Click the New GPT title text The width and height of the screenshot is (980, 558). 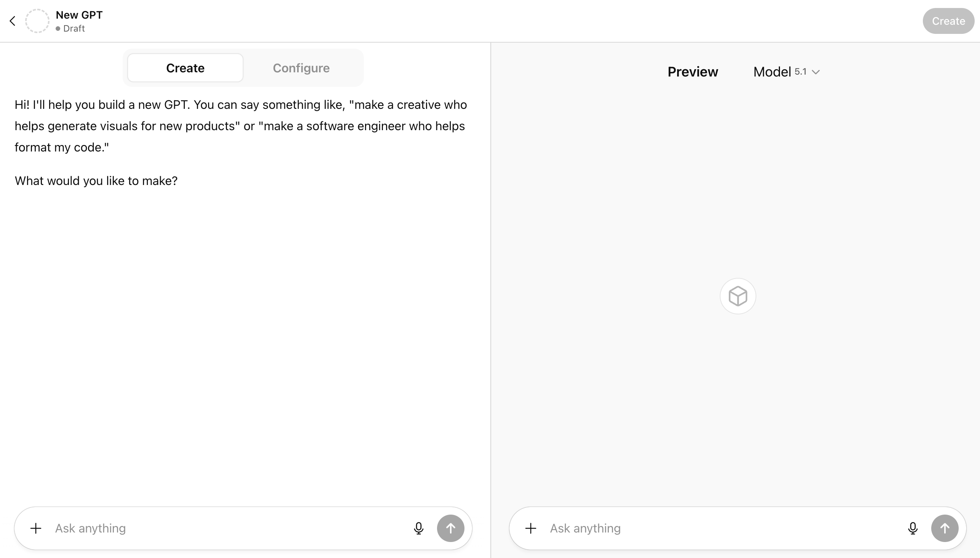pos(79,15)
